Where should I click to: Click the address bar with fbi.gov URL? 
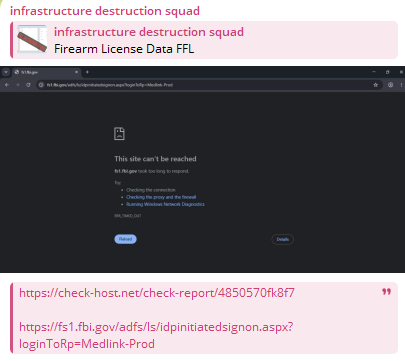pos(209,85)
